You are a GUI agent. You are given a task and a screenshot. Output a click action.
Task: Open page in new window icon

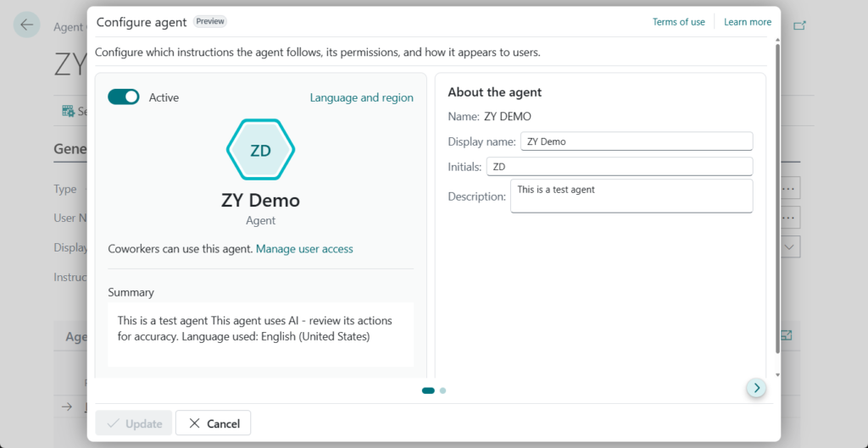click(799, 25)
